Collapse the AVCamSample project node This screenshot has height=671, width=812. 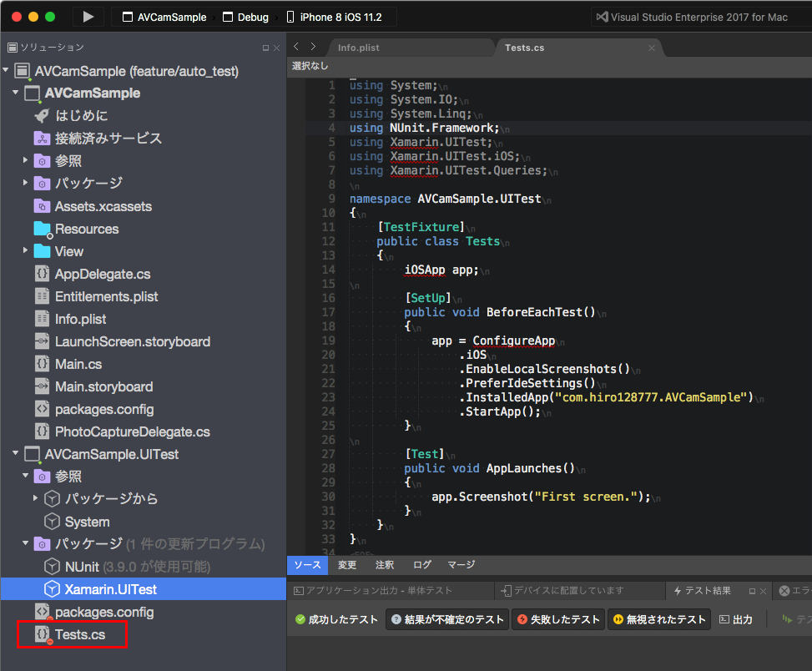click(x=16, y=92)
